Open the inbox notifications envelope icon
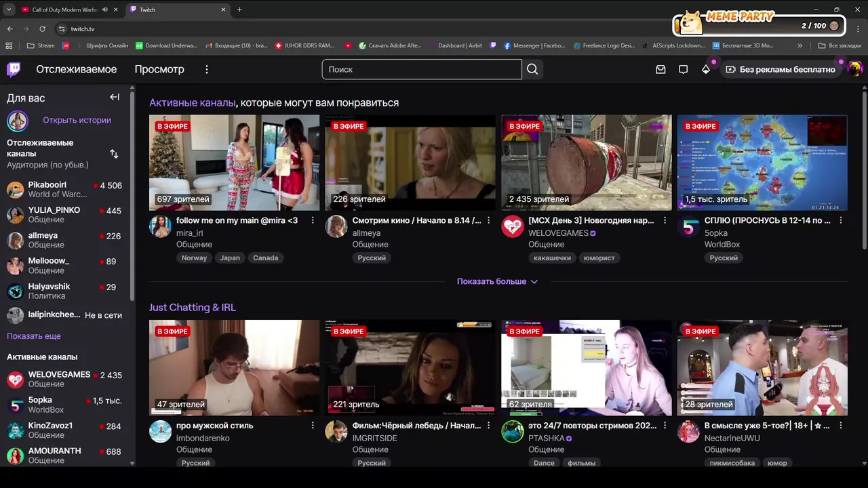This screenshot has width=868, height=488. [660, 69]
